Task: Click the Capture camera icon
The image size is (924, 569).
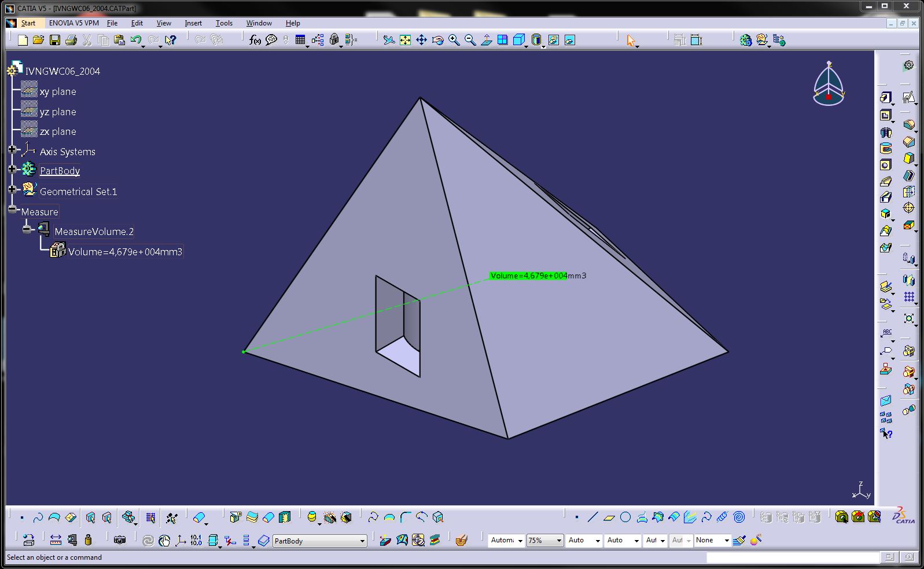Action: tap(120, 540)
